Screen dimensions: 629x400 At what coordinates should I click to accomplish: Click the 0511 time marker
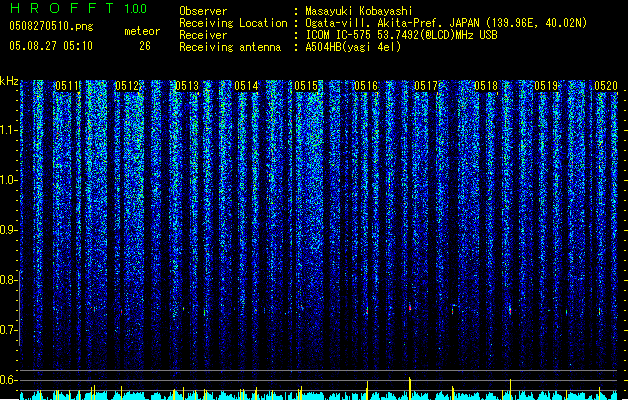coord(67,86)
